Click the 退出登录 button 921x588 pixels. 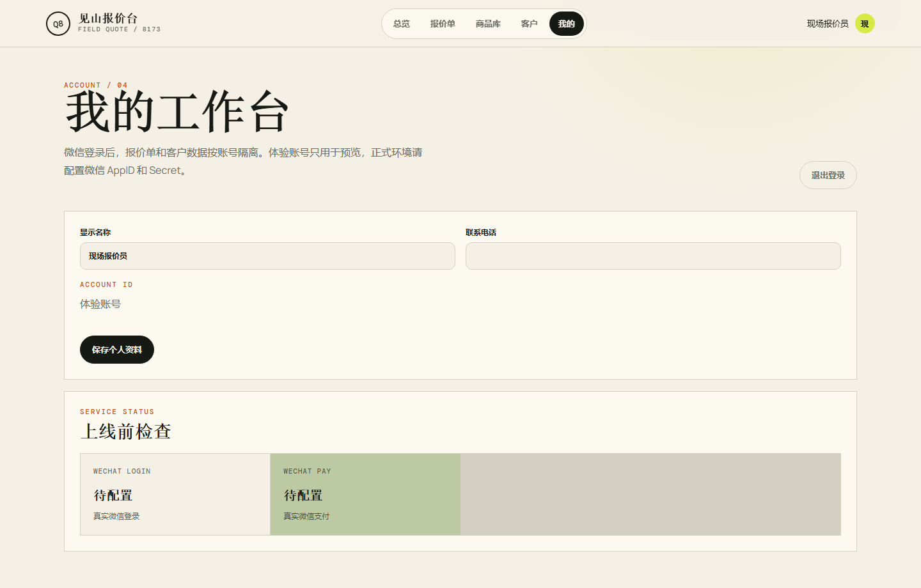(828, 175)
